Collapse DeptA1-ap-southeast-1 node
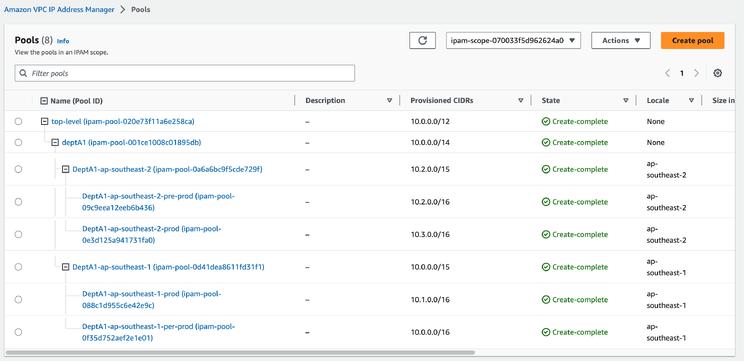This screenshot has width=744, height=361. click(65, 267)
